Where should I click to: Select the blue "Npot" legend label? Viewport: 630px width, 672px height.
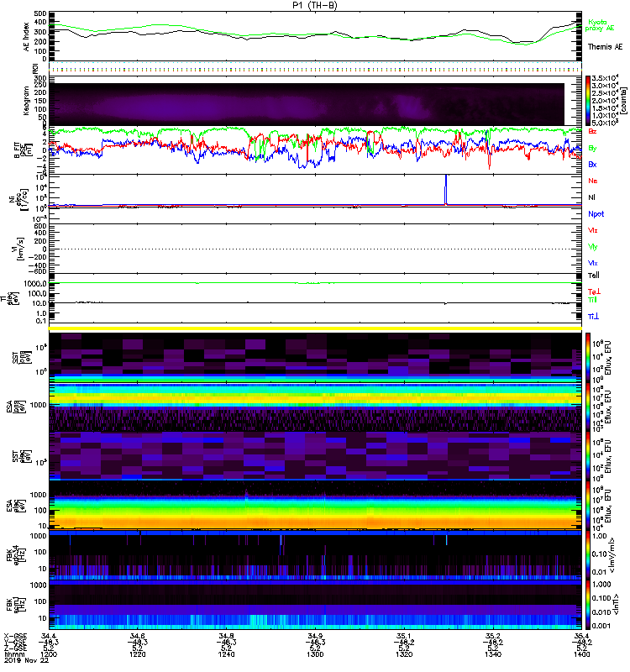(x=596, y=214)
